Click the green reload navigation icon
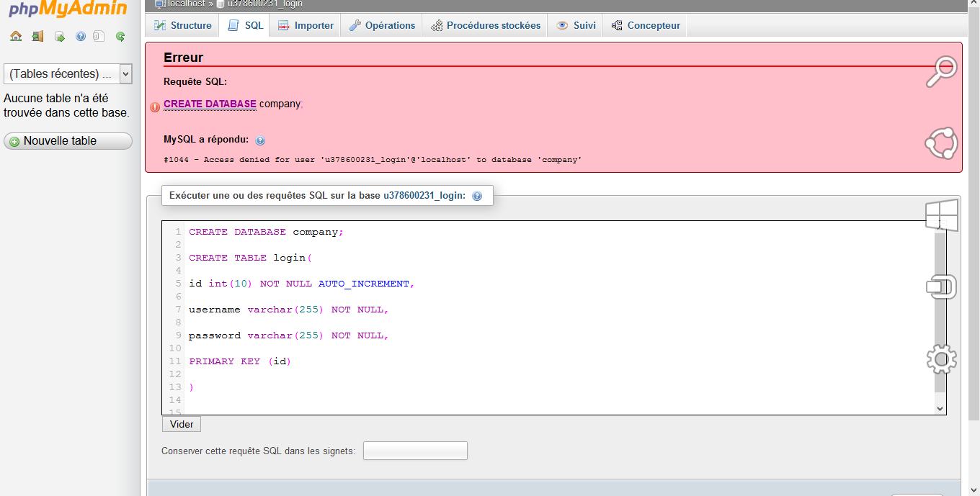Image resolution: width=980 pixels, height=496 pixels. point(120,36)
